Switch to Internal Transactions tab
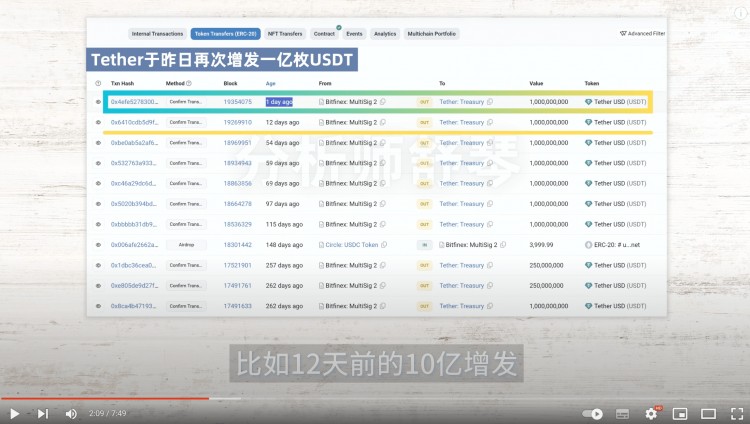This screenshot has width=750, height=424. click(x=157, y=34)
